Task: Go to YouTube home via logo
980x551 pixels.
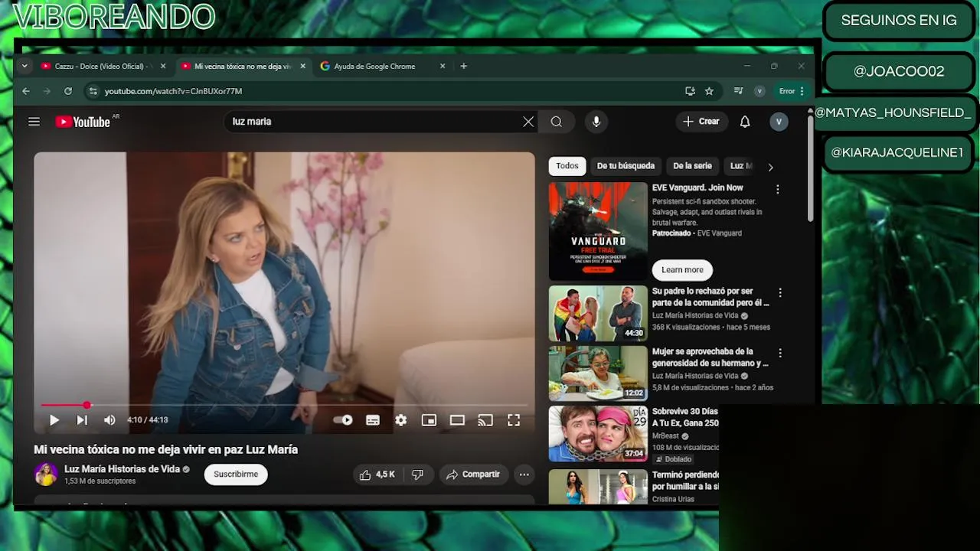Action: pyautogui.click(x=83, y=122)
